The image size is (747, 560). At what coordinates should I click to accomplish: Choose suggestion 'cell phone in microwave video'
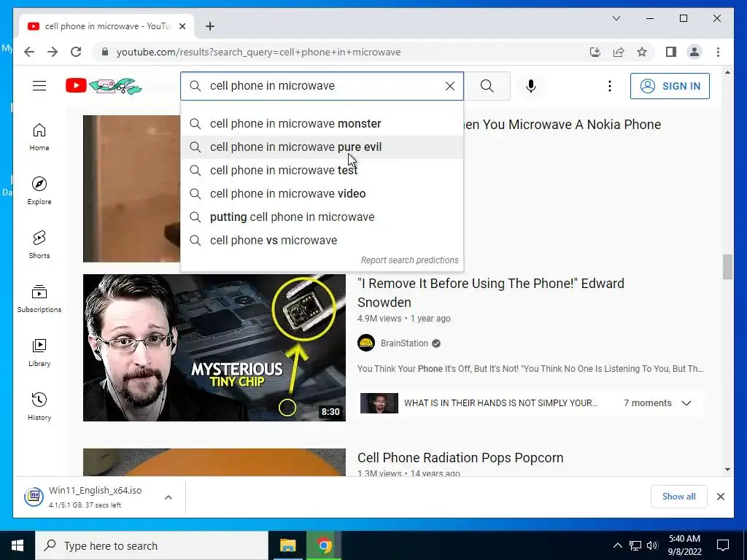coord(322,193)
